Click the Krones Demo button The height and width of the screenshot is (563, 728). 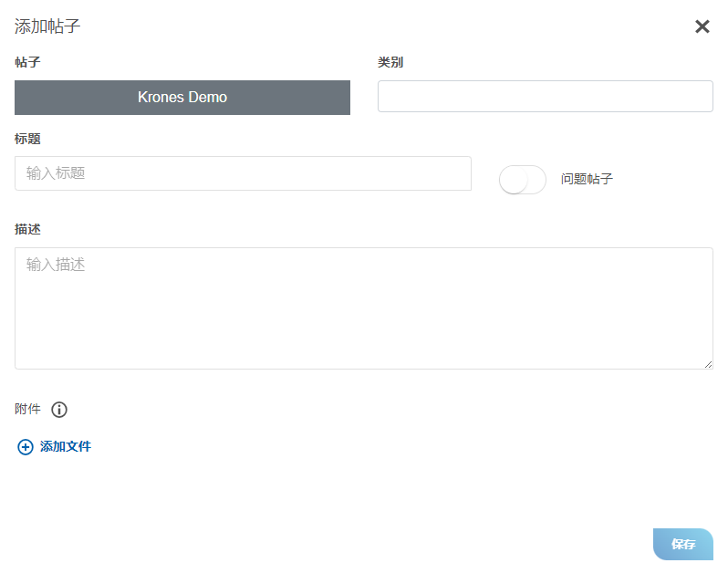pos(182,98)
